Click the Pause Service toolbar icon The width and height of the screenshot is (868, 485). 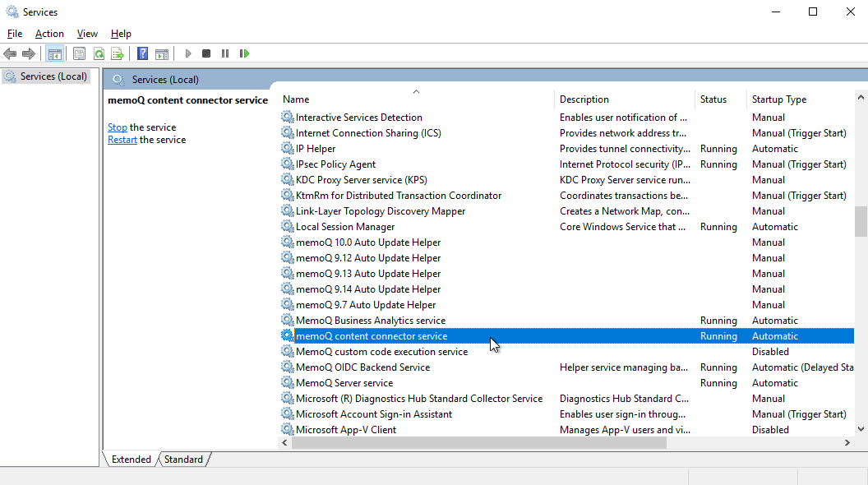[x=225, y=53]
